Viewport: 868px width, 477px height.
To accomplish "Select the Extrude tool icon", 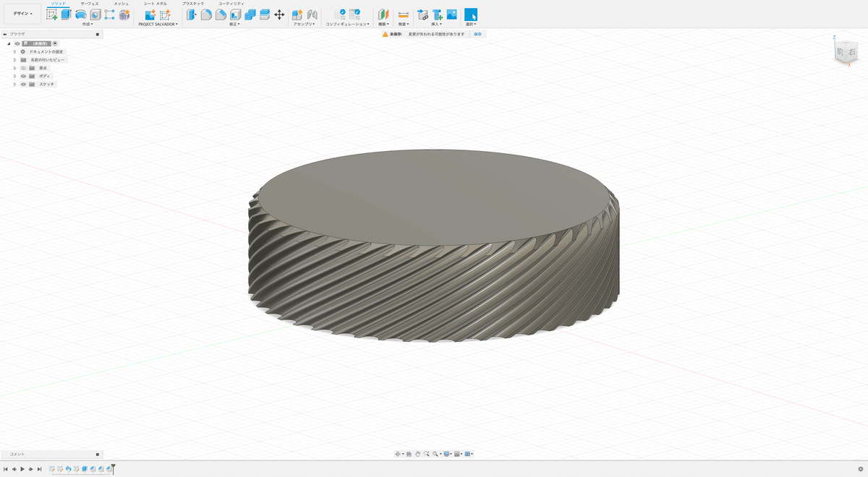I will tap(67, 14).
